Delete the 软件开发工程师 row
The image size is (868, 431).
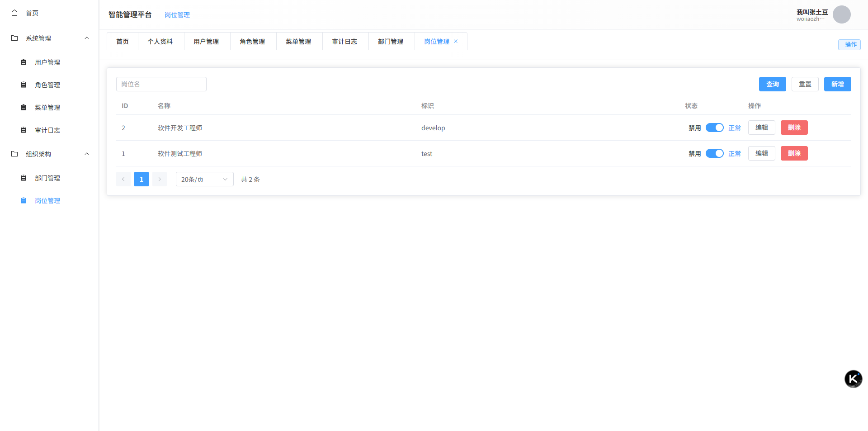coord(794,128)
